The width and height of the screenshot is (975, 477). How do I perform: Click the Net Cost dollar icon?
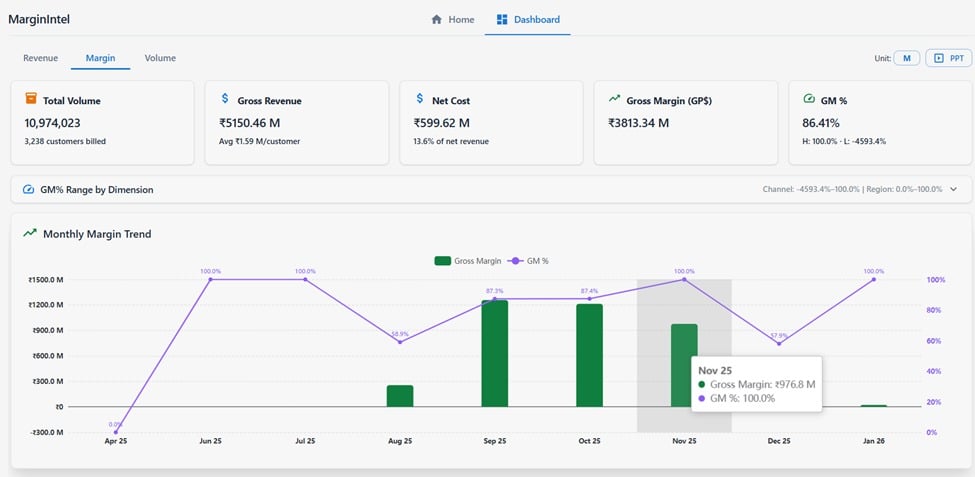(420, 99)
